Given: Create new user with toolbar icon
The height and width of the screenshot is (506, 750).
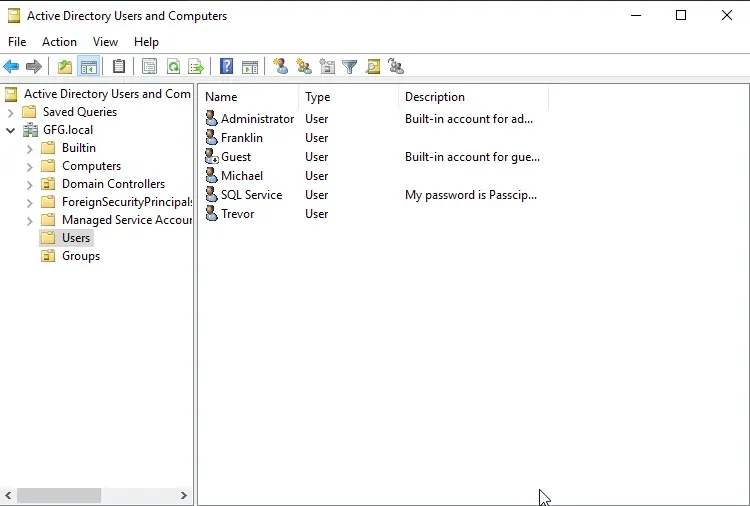Looking at the screenshot, I should [x=280, y=66].
